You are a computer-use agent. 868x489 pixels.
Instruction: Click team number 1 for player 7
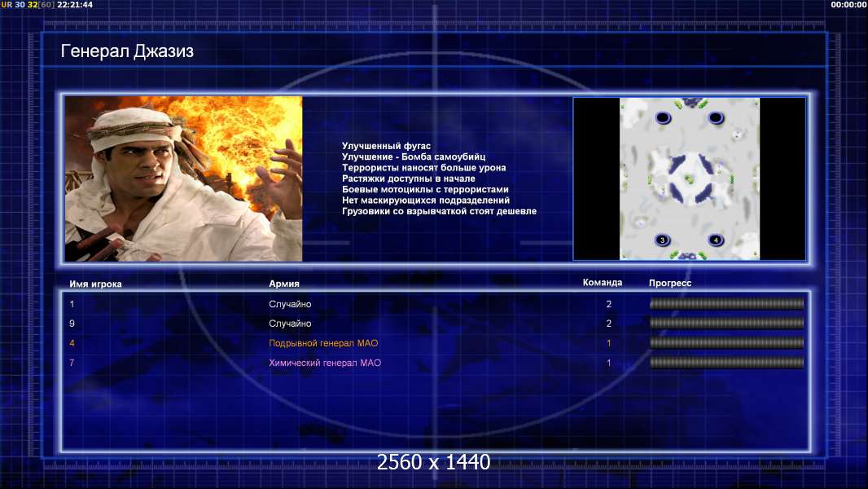click(609, 363)
